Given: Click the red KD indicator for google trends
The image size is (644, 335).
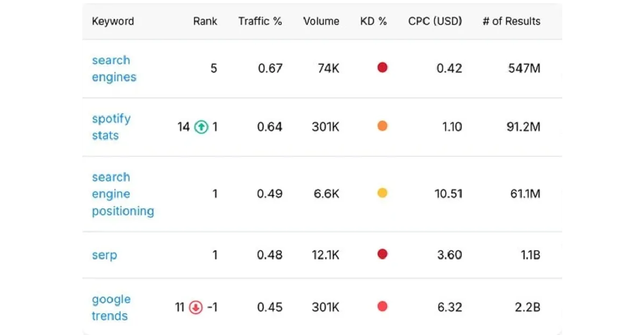Looking at the screenshot, I should [x=382, y=306].
